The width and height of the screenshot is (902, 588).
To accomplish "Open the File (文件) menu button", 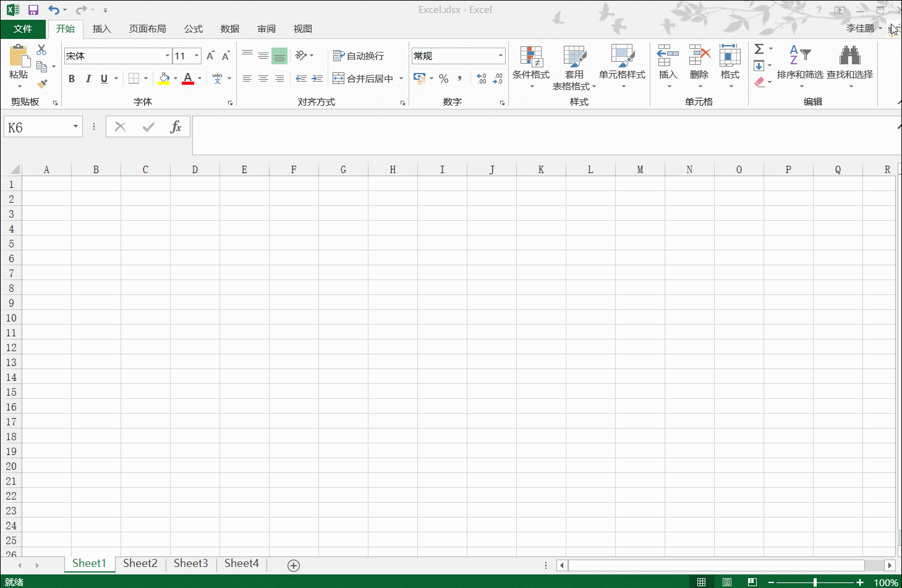I will point(23,29).
